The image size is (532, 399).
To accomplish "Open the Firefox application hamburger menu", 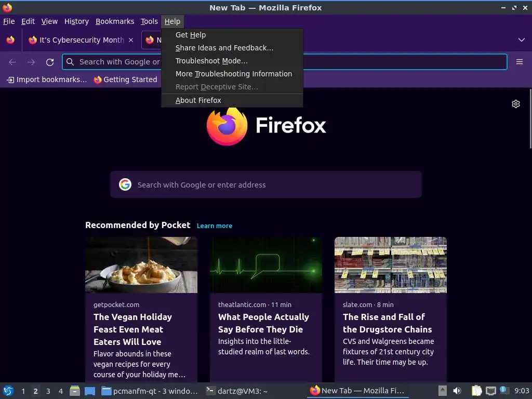I will [520, 62].
